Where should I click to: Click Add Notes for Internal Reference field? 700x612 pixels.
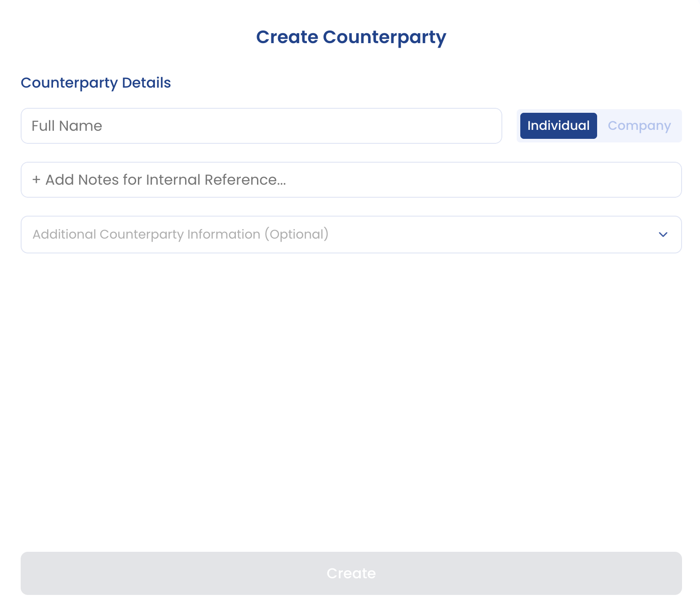351,180
